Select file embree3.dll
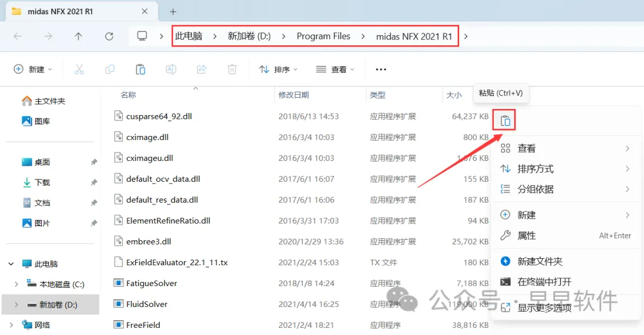Viewport: 644px width, 335px height. click(148, 241)
